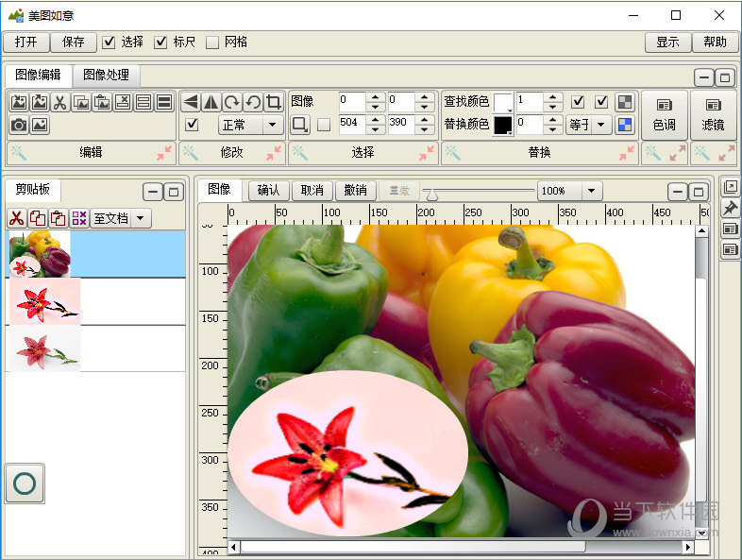Image resolution: width=742 pixels, height=560 pixels.
Task: Click the rectangle selection shape icon
Action: [x=299, y=125]
